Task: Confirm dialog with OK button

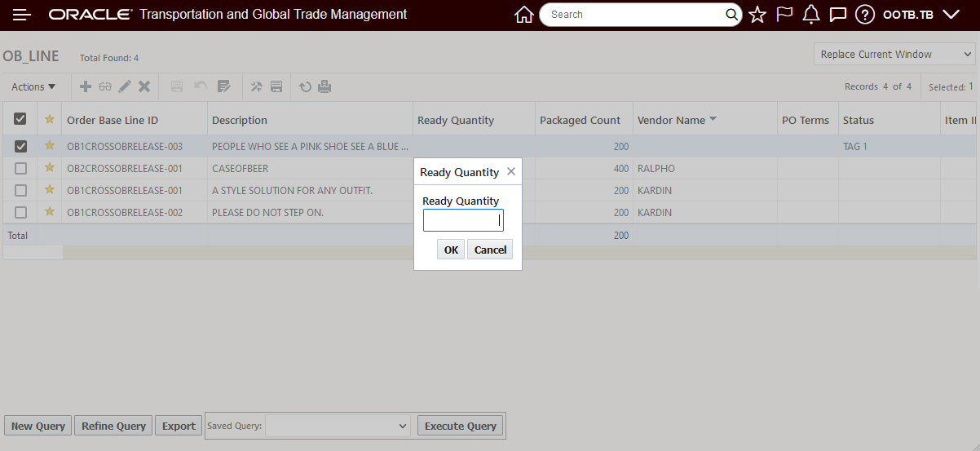Action: 451,250
